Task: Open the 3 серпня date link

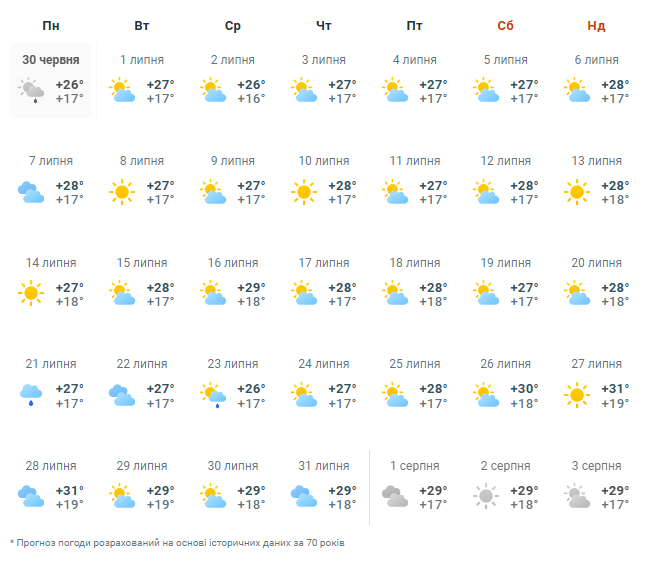Action: coord(596,466)
